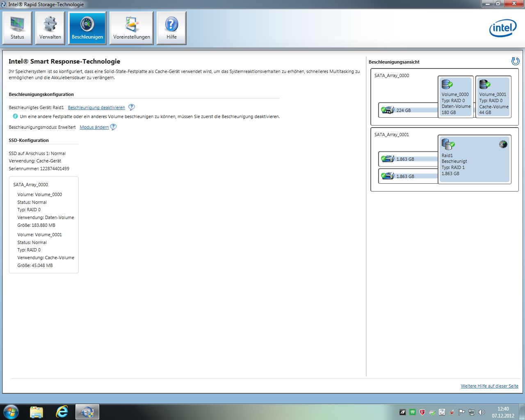Select the 224 GB SSD disk
This screenshot has height=420, width=525.
point(408,110)
